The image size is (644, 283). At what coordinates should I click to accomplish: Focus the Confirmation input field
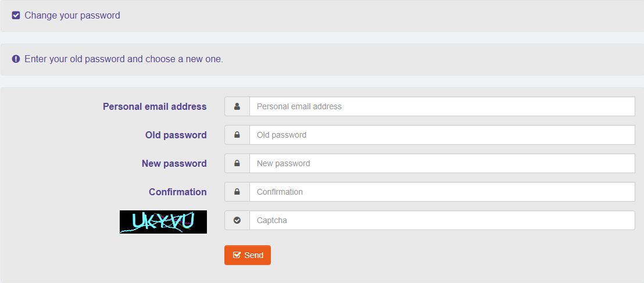[442, 192]
